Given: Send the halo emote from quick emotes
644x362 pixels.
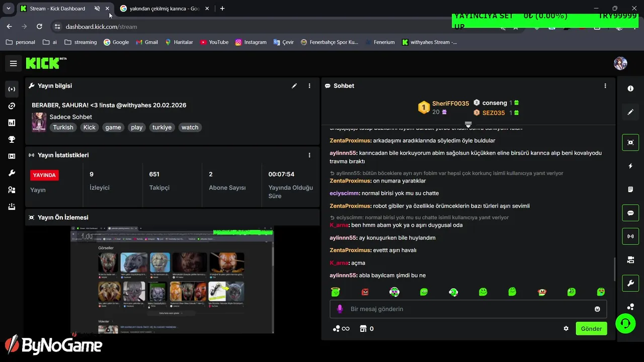Looking at the screenshot, I should pos(335,292).
